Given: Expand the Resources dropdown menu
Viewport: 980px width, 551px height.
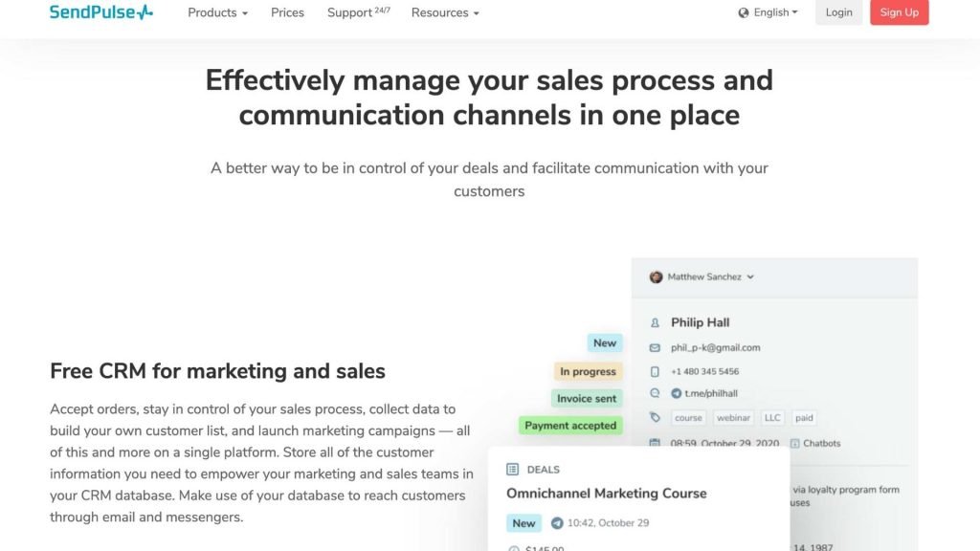Looking at the screenshot, I should coord(445,12).
